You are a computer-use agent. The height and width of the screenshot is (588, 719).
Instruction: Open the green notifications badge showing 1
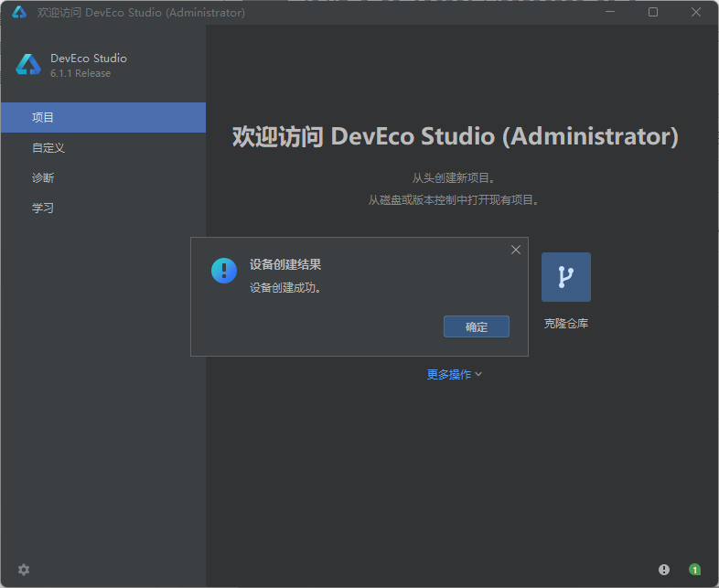694,570
